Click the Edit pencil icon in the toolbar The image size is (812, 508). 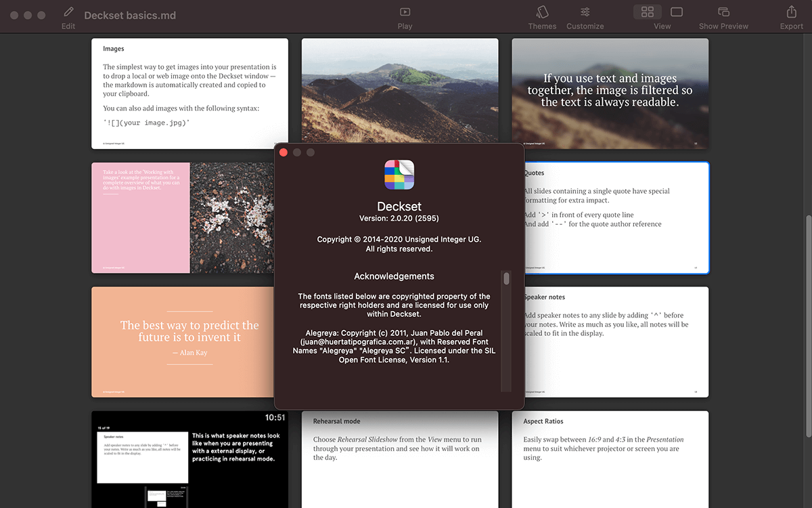[x=68, y=12]
